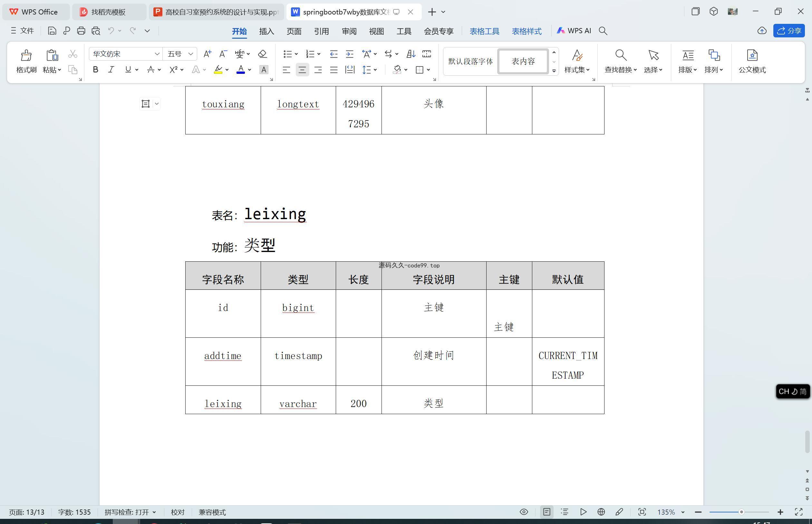Click the Print icon in the quick access bar
The height and width of the screenshot is (524, 812).
81,31
